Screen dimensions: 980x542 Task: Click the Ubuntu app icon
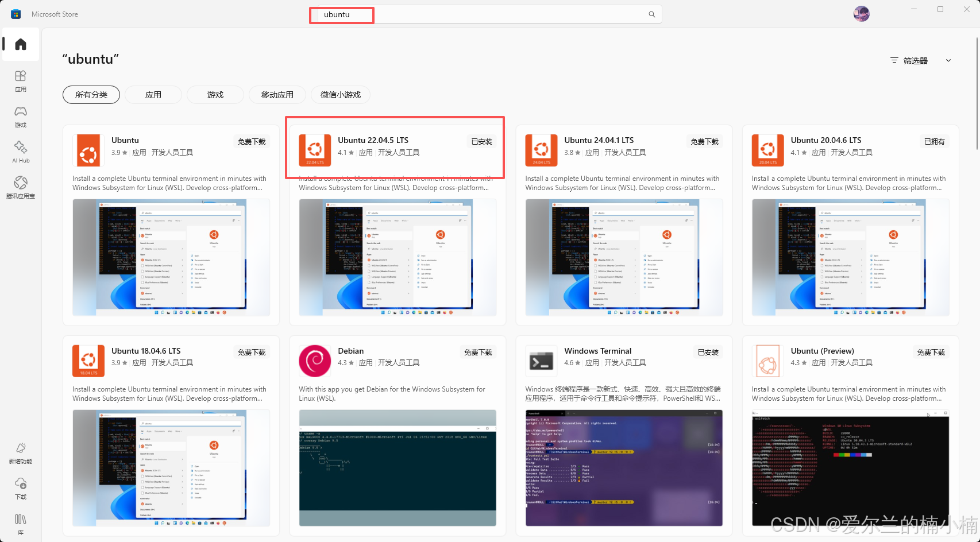[x=88, y=150]
